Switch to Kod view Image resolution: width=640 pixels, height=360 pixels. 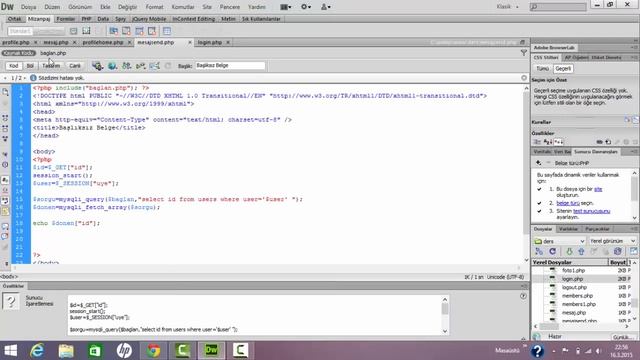(13, 66)
